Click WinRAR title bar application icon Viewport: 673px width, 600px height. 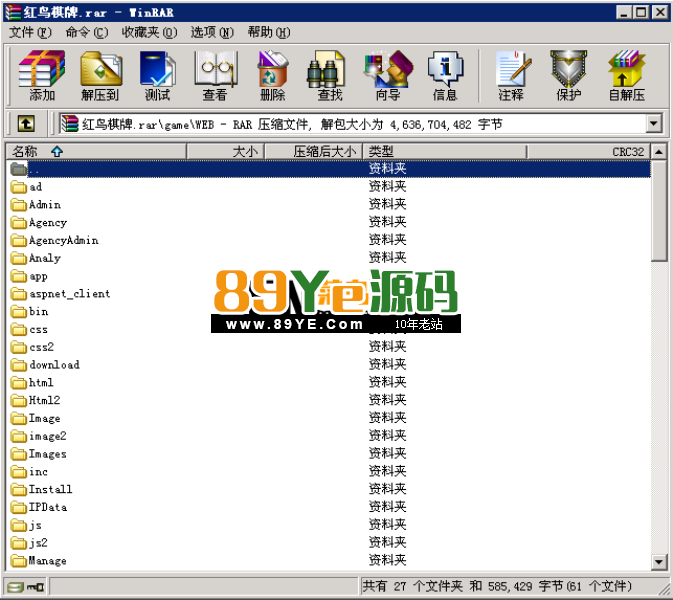pos(13,12)
